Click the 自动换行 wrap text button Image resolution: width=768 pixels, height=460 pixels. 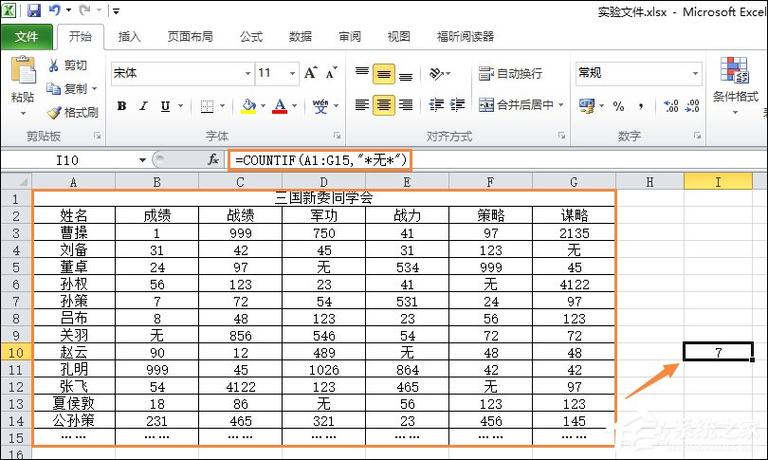(510, 73)
